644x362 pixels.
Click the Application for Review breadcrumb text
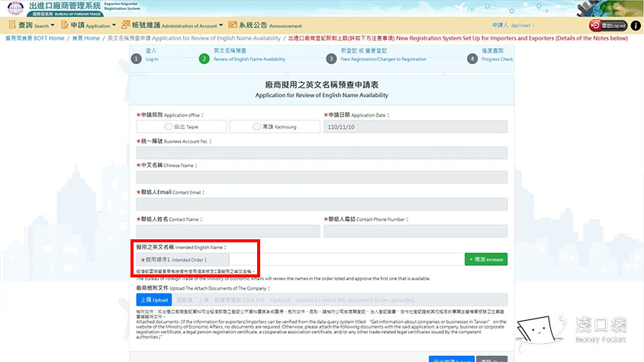click(194, 38)
